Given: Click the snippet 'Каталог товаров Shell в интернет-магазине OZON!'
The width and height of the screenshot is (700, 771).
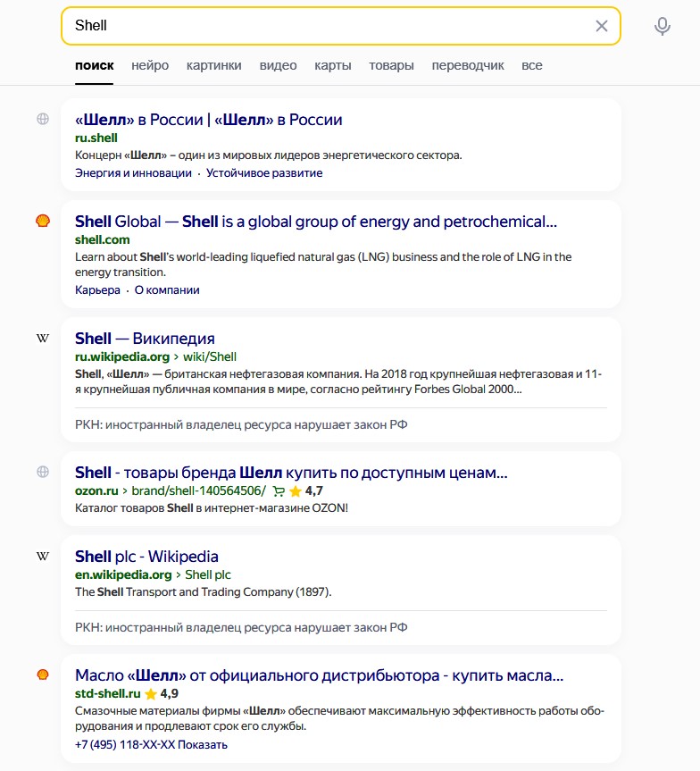Looking at the screenshot, I should click(212, 508).
